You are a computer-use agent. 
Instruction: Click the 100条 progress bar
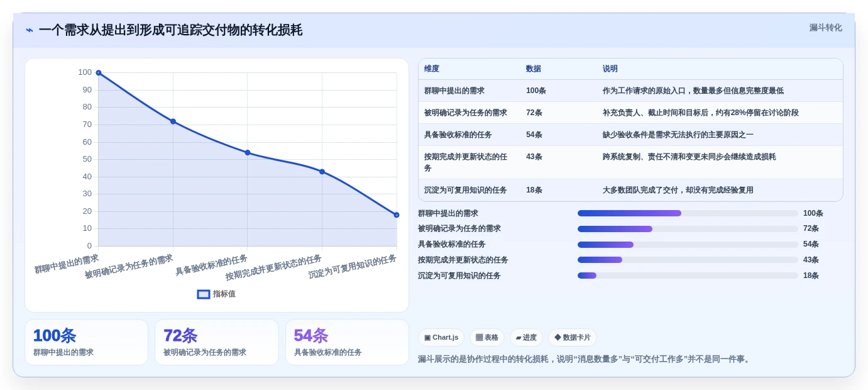(688, 213)
